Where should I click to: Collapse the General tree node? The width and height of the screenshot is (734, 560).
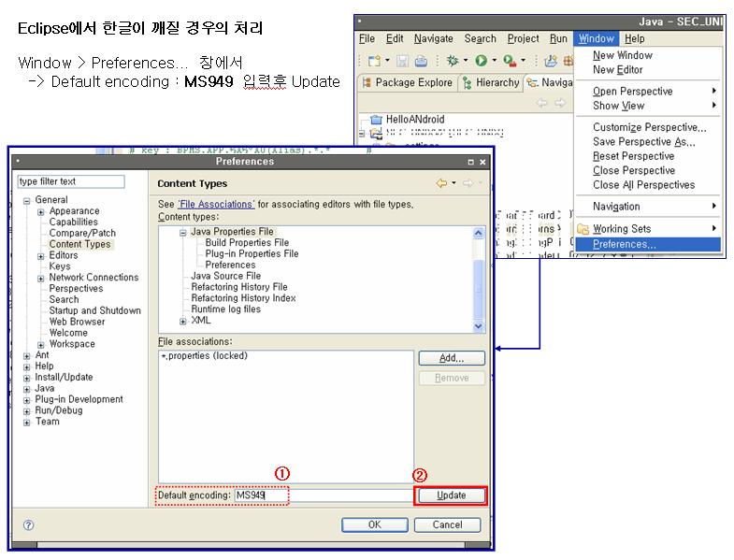coord(27,201)
